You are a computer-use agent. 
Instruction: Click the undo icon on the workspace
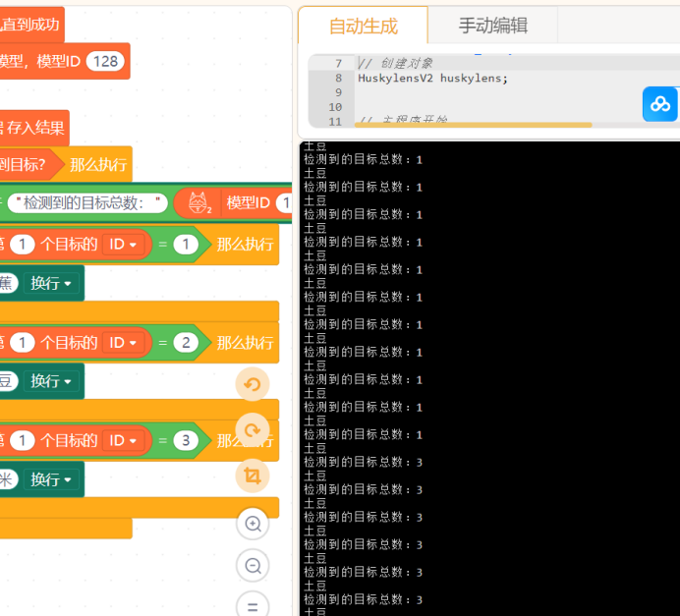[x=253, y=384]
